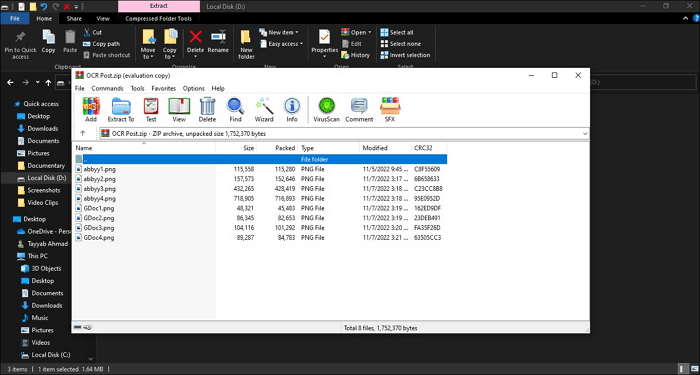Click Copy in Explorer ribbon
The image size is (700, 375).
48,42
